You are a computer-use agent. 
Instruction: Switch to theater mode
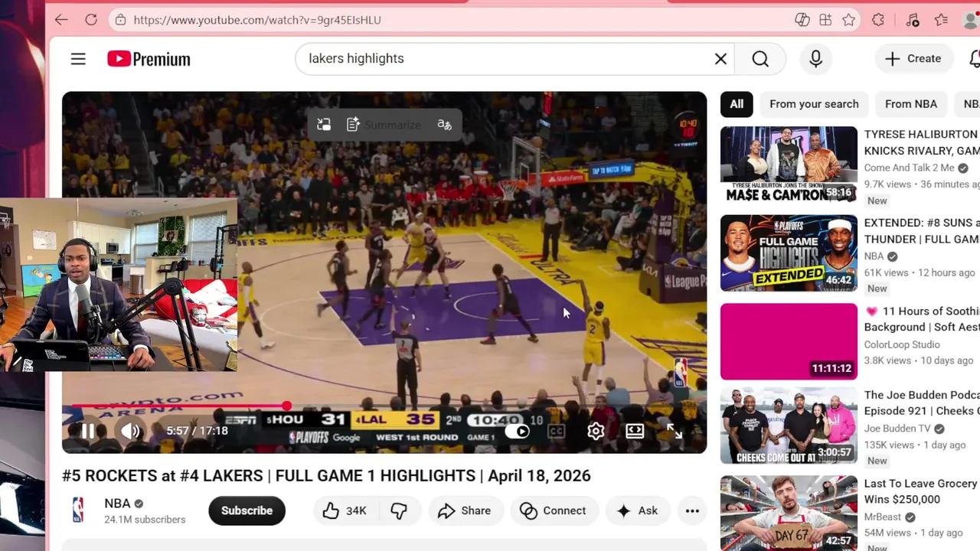pyautogui.click(x=635, y=431)
